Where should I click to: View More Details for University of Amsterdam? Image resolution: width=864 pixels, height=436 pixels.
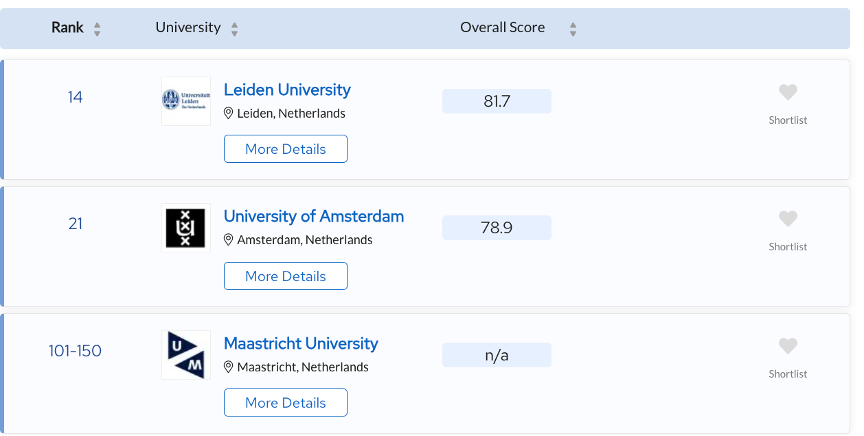(x=285, y=276)
